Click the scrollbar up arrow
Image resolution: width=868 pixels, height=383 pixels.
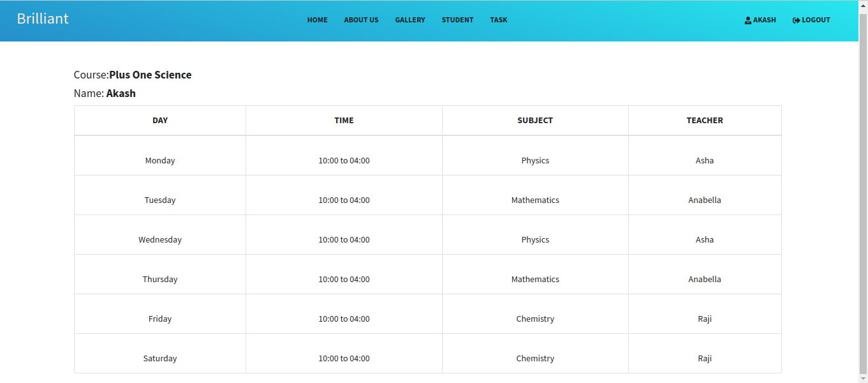tap(864, 4)
